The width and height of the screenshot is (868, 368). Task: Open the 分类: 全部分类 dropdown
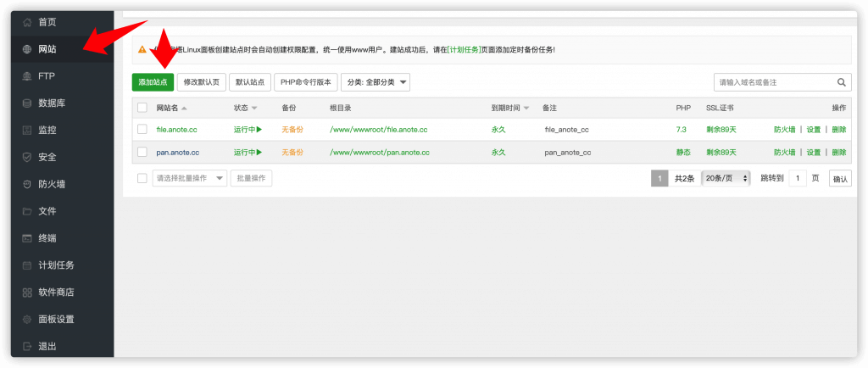pos(376,82)
